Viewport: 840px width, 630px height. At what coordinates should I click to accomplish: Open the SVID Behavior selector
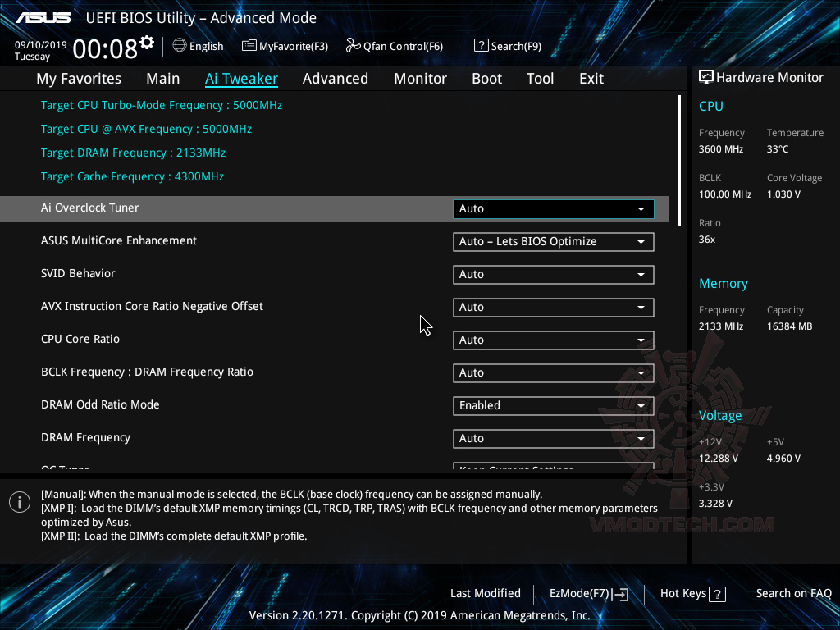click(553, 274)
